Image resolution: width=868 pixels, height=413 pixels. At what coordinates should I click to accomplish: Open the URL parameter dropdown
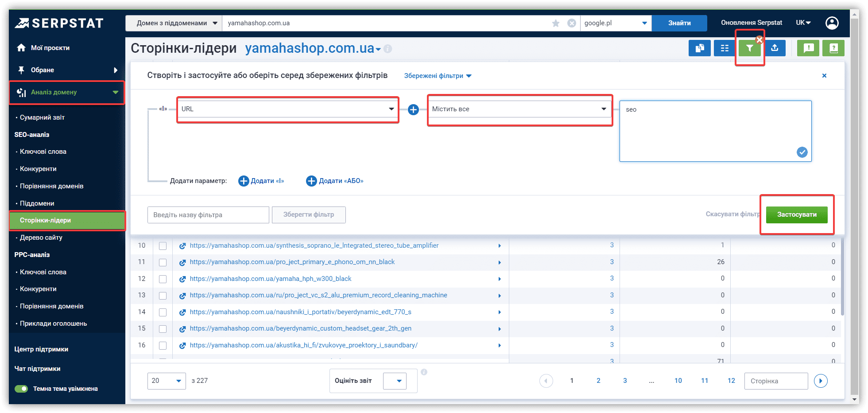288,109
